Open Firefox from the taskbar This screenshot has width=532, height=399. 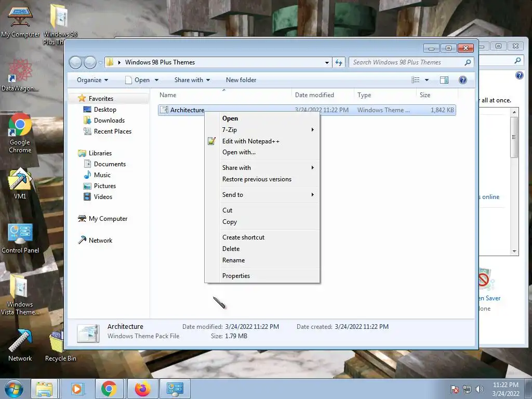click(142, 389)
